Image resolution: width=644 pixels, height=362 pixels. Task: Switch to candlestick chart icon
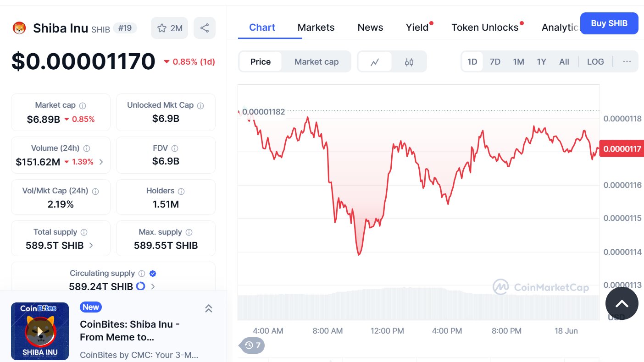click(409, 62)
